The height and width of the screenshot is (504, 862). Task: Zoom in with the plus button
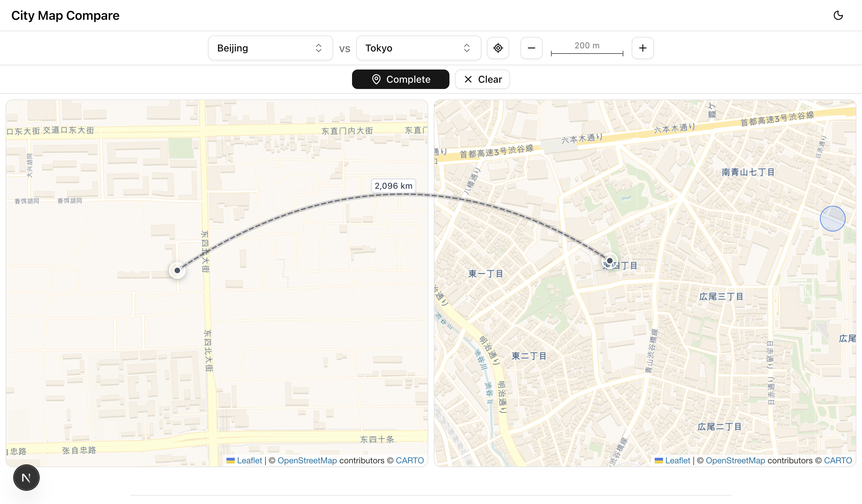tap(642, 48)
